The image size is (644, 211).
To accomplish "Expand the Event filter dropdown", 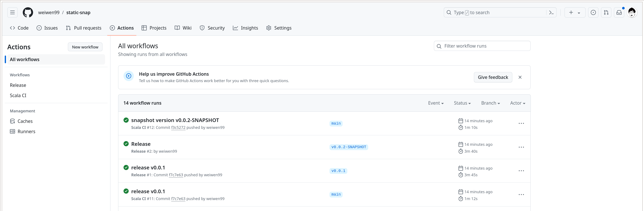I will pyautogui.click(x=436, y=103).
